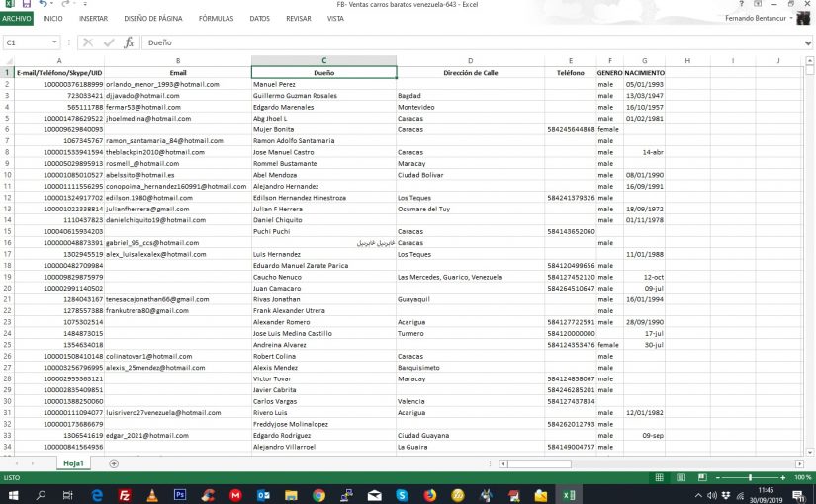Click the Redo arrow icon
816x504 pixels.
pos(64,4)
